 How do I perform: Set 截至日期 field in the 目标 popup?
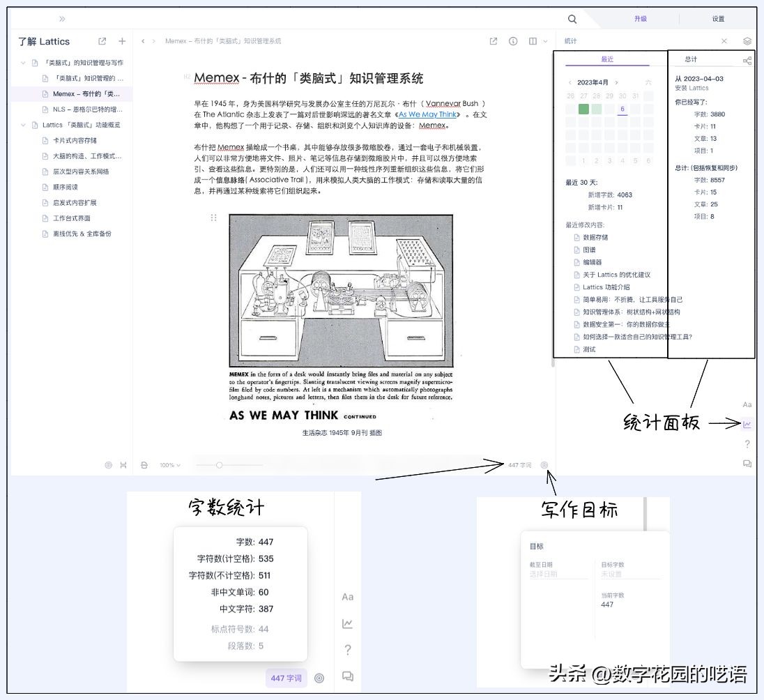[559, 575]
